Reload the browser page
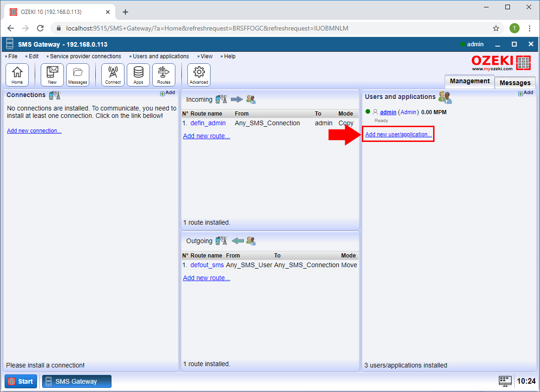Image resolution: width=540 pixels, height=392 pixels. [40, 28]
